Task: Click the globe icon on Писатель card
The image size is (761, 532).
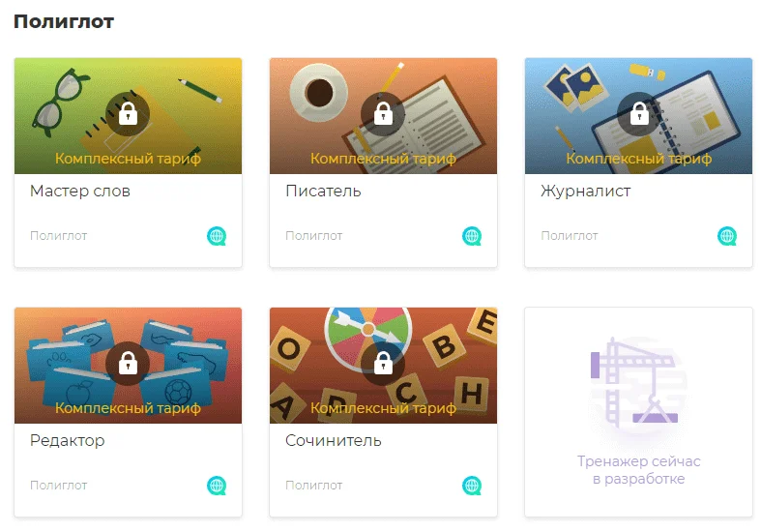Action: click(x=472, y=236)
